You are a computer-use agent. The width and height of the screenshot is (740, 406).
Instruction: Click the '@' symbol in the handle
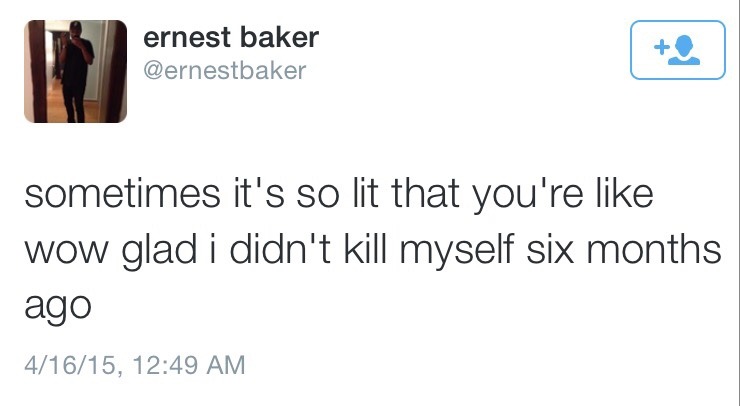[153, 72]
